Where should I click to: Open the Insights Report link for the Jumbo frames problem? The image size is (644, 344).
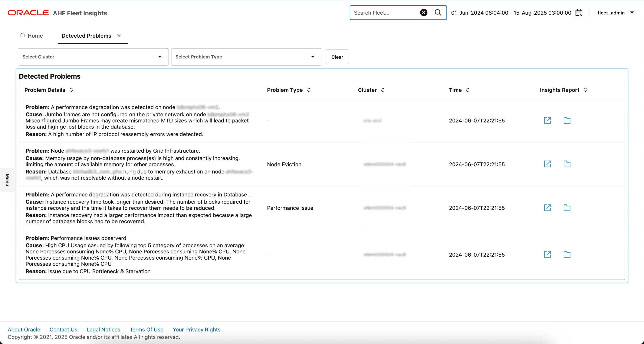tap(547, 120)
